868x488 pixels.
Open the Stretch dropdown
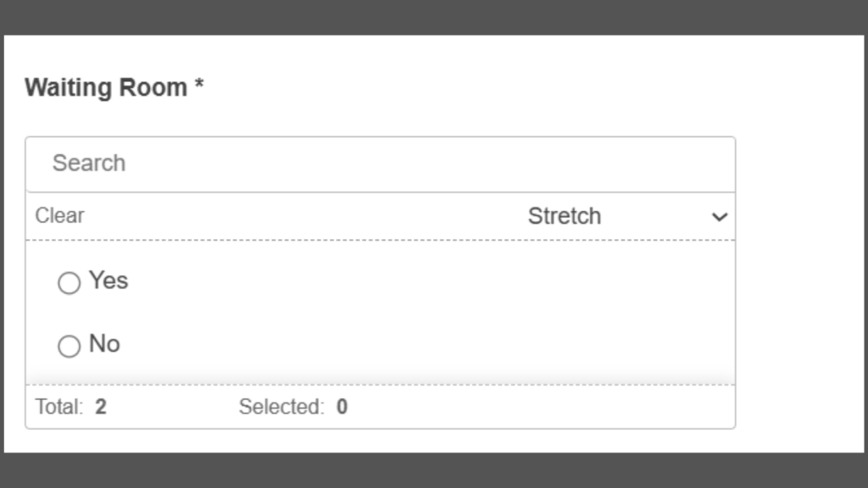click(x=626, y=217)
